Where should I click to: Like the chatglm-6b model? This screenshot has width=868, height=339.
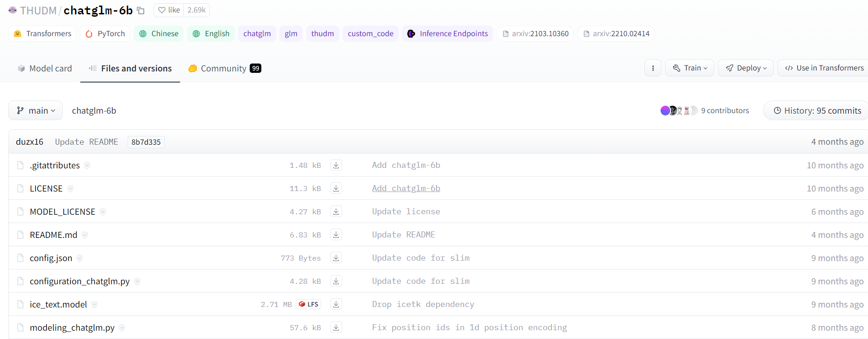click(x=169, y=10)
